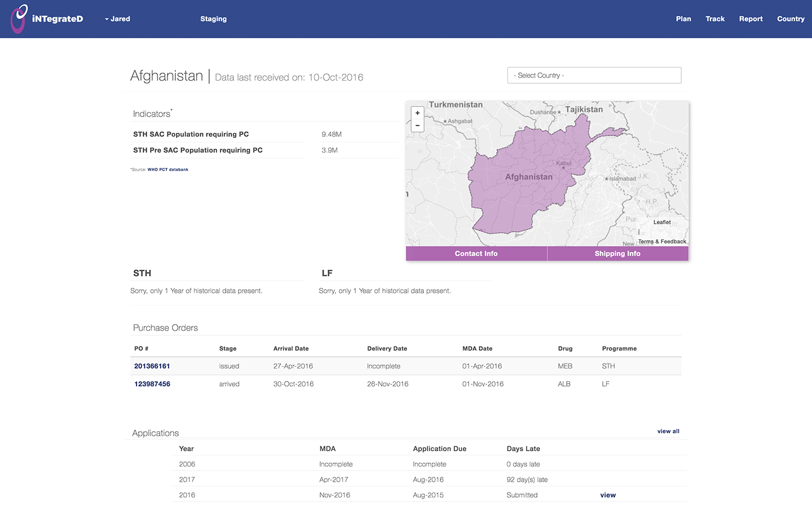Open the Track menu
The height and width of the screenshot is (506, 812).
point(715,19)
